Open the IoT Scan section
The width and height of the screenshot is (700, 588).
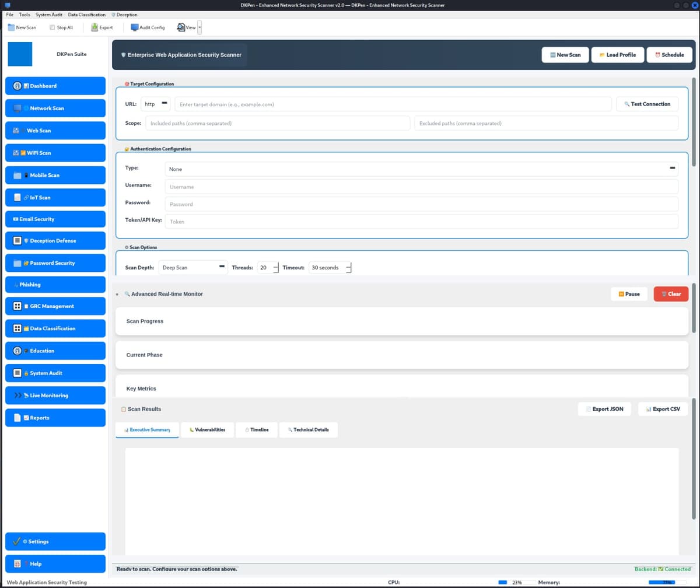click(x=55, y=197)
